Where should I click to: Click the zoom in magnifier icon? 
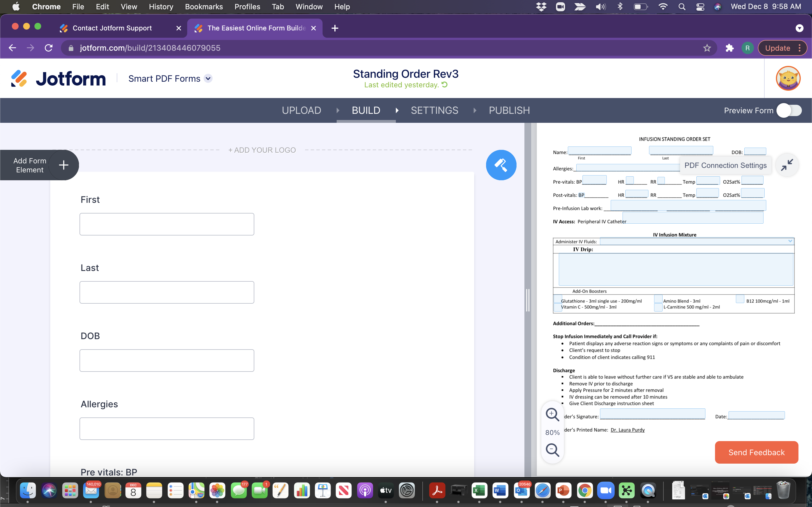[x=552, y=414]
